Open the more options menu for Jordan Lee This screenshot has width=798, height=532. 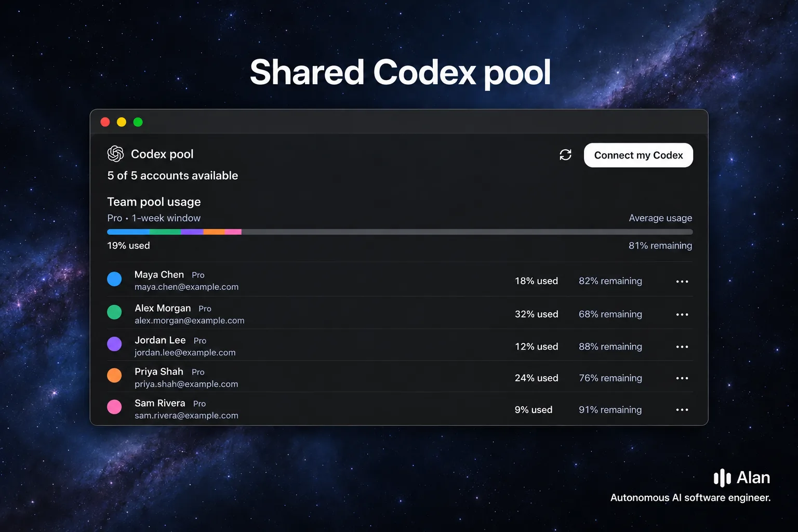[682, 347]
